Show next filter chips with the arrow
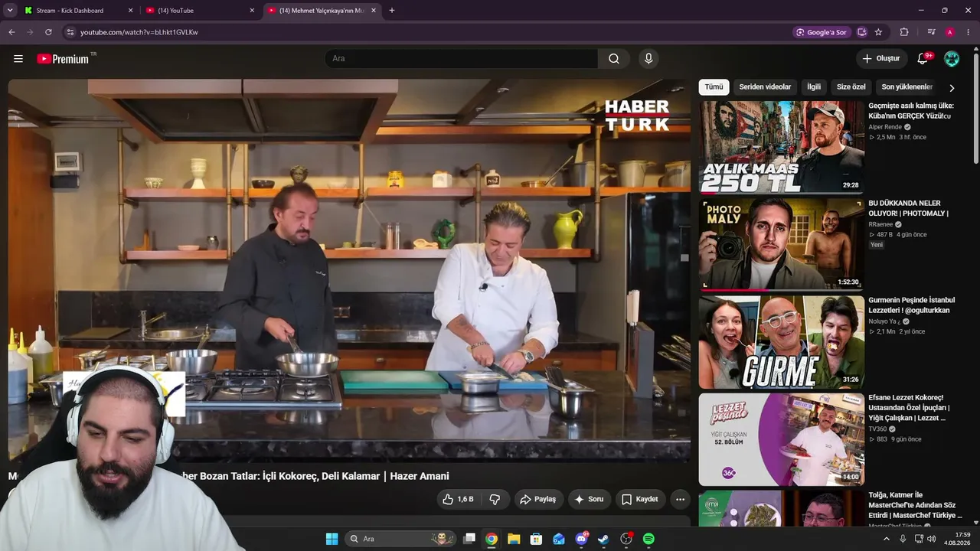This screenshot has height=551, width=980. point(952,88)
